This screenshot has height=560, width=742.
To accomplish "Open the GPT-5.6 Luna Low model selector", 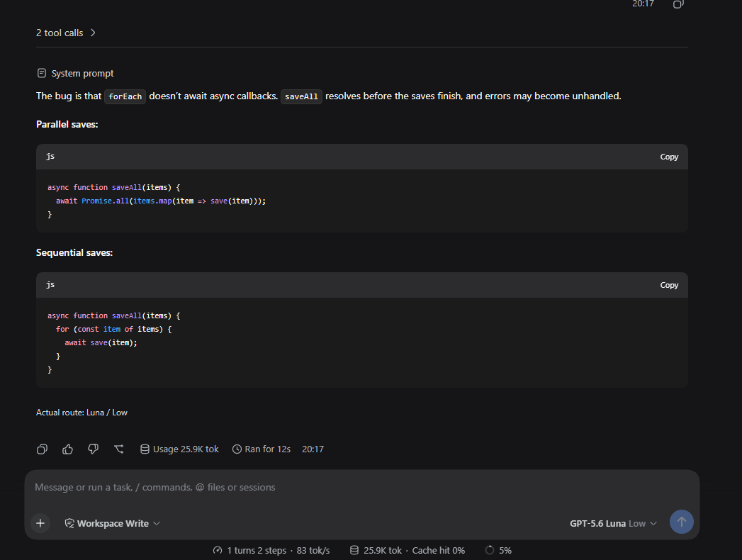I will coord(613,523).
